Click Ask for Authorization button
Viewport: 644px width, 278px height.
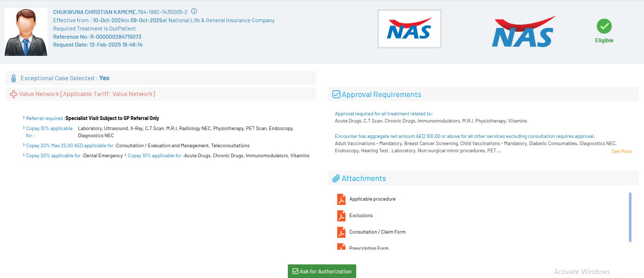322,271
